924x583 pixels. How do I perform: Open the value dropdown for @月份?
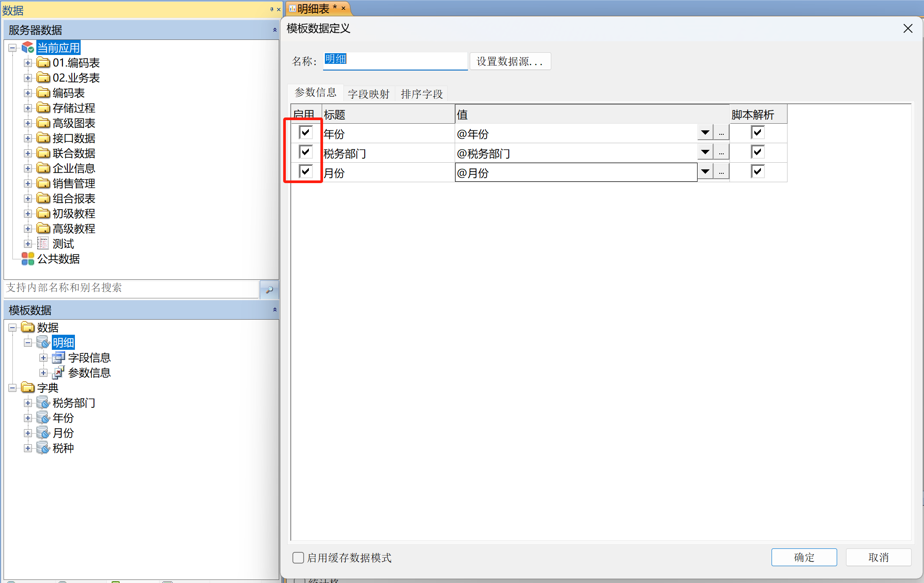point(705,172)
